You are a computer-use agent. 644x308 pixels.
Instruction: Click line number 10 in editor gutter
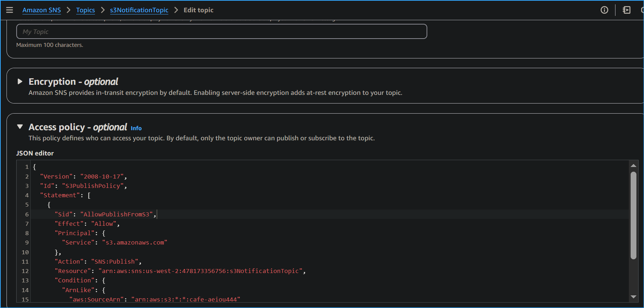[25, 252]
